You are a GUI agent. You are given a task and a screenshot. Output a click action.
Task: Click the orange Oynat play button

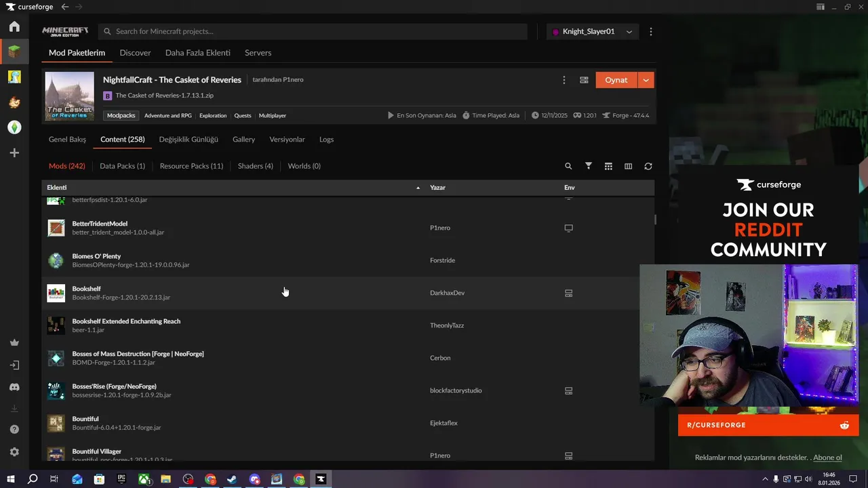pos(616,80)
